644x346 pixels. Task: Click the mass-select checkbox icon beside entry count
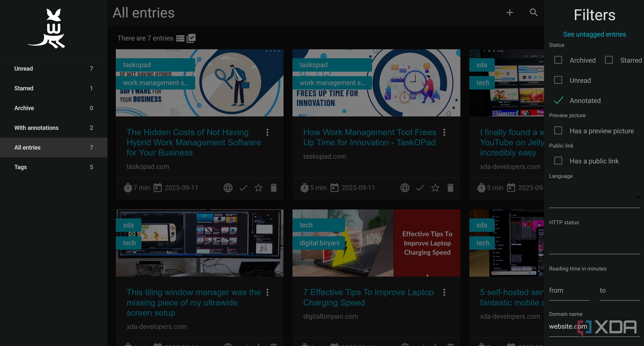[191, 38]
